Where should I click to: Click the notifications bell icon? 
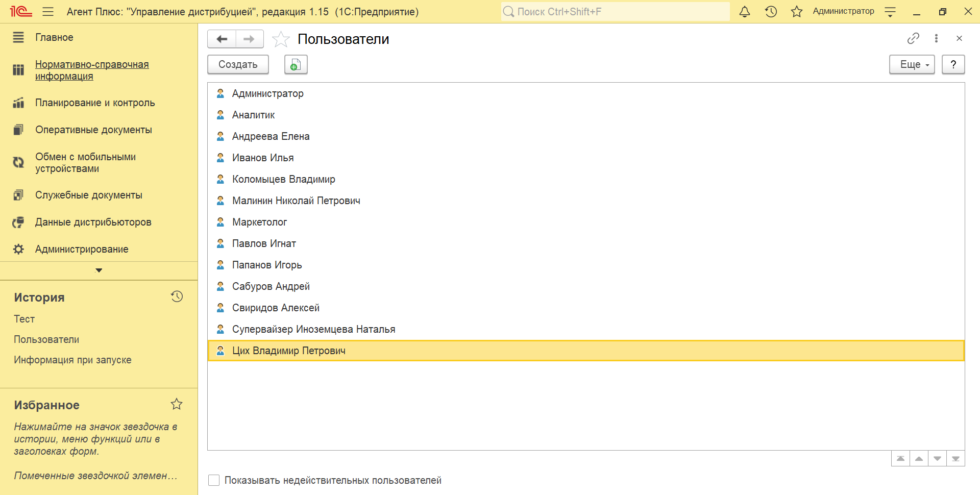(745, 12)
